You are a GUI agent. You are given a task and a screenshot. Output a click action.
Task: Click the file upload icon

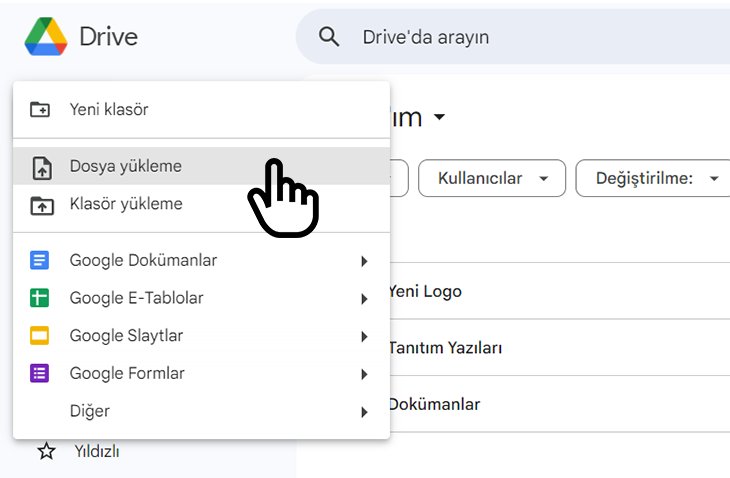coord(42,168)
